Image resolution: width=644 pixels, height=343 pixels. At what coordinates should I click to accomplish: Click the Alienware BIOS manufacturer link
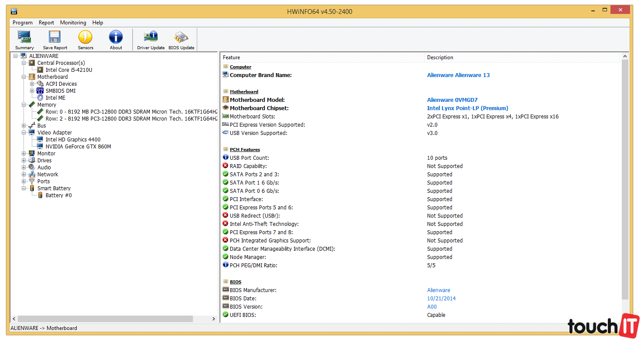click(x=438, y=290)
